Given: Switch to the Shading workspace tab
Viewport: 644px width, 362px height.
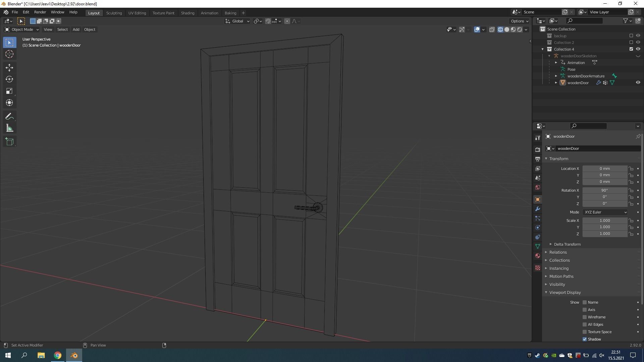Looking at the screenshot, I should click(x=187, y=13).
